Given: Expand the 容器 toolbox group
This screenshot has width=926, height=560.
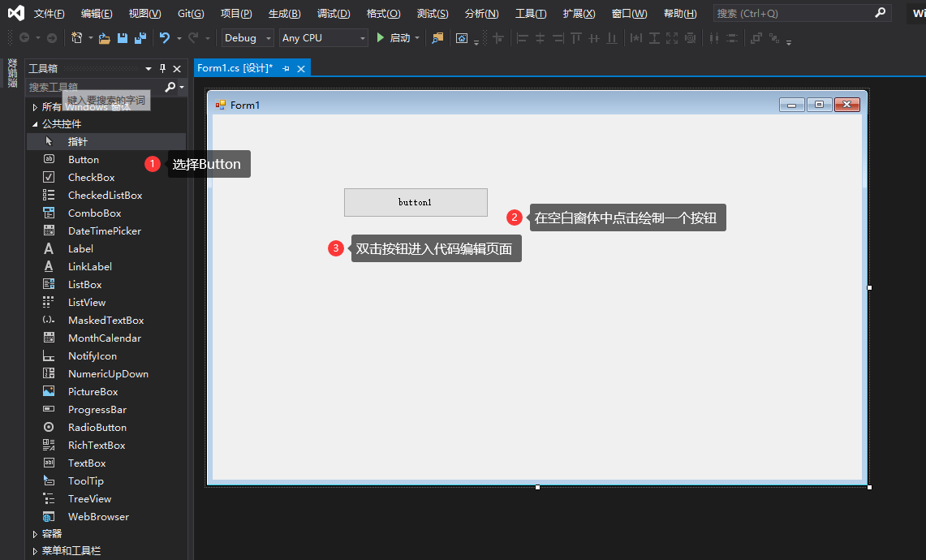Looking at the screenshot, I should (35, 534).
